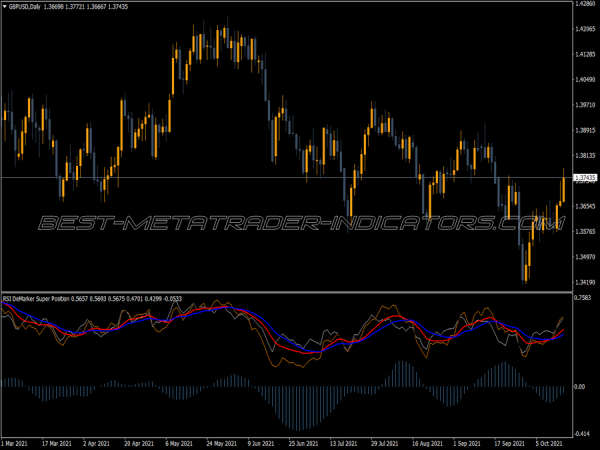Click the 20 Apr 2021 date label

[x=139, y=444]
